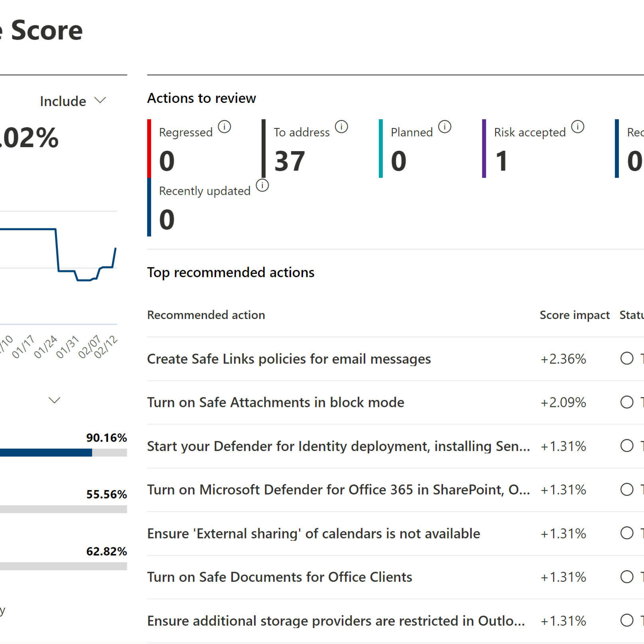644x644 pixels.
Task: Click info icon beside Risk accepted
Action: coord(578,127)
